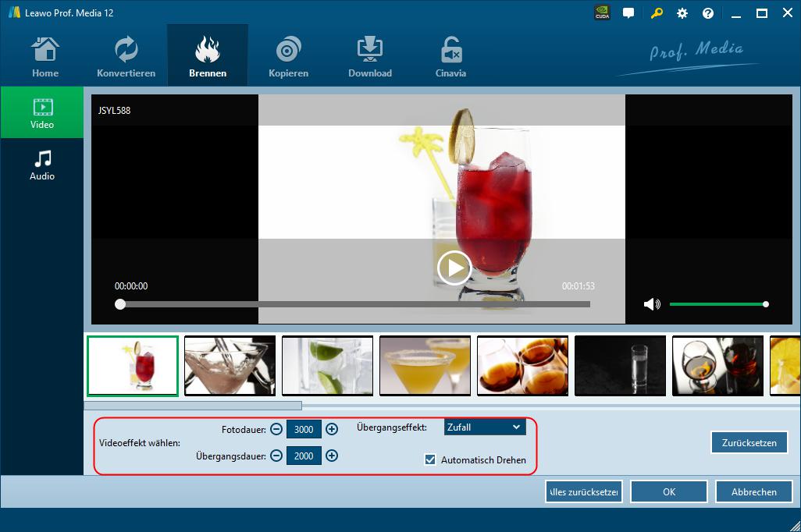801x532 pixels.
Task: Switch to the Konvertieren tab
Action: coord(126,56)
